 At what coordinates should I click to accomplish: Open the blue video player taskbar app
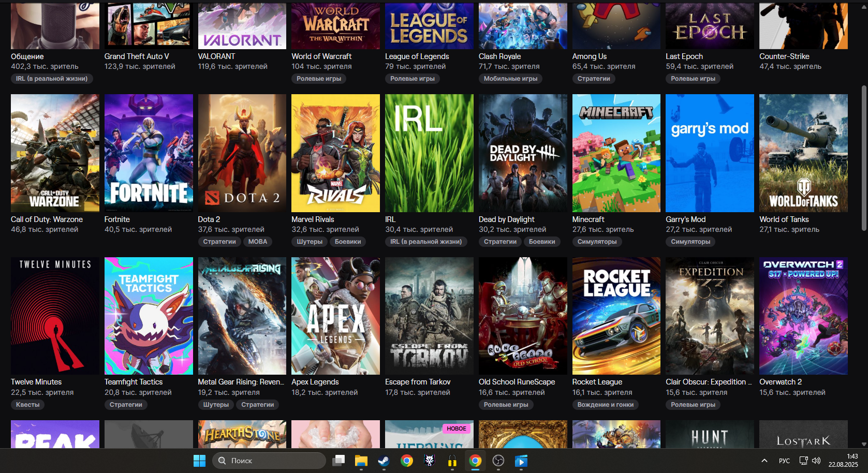tap(521, 461)
